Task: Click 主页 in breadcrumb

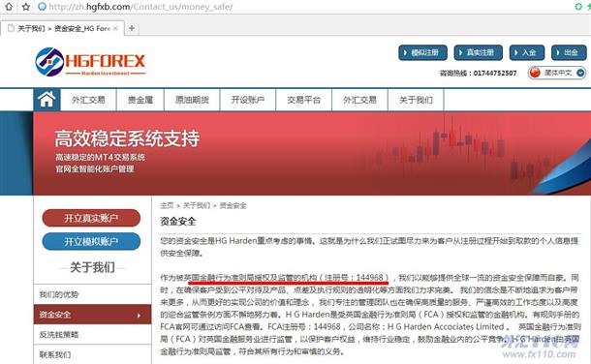Action: 167,205
